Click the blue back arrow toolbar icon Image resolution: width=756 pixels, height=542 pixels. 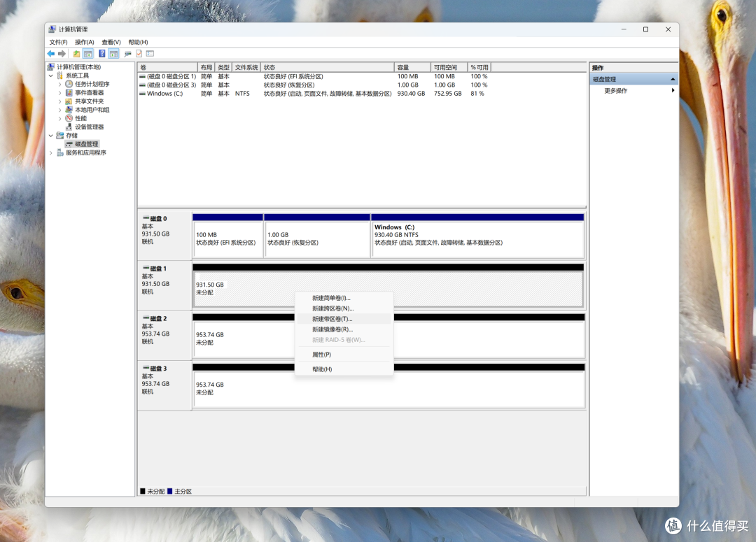(51, 53)
